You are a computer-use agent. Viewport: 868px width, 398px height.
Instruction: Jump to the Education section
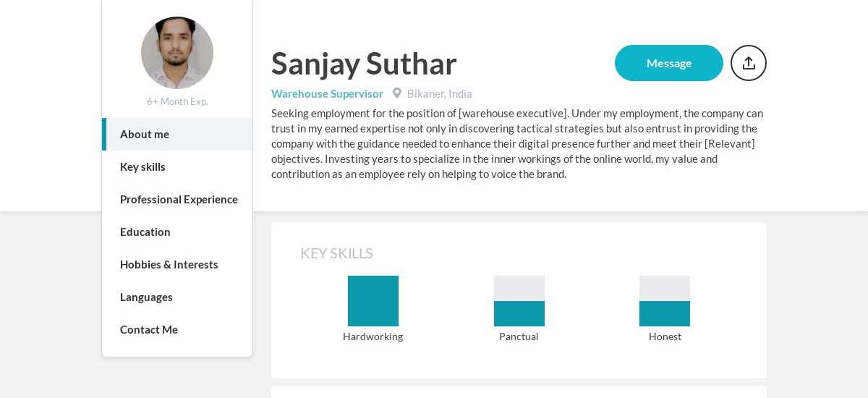[145, 232]
